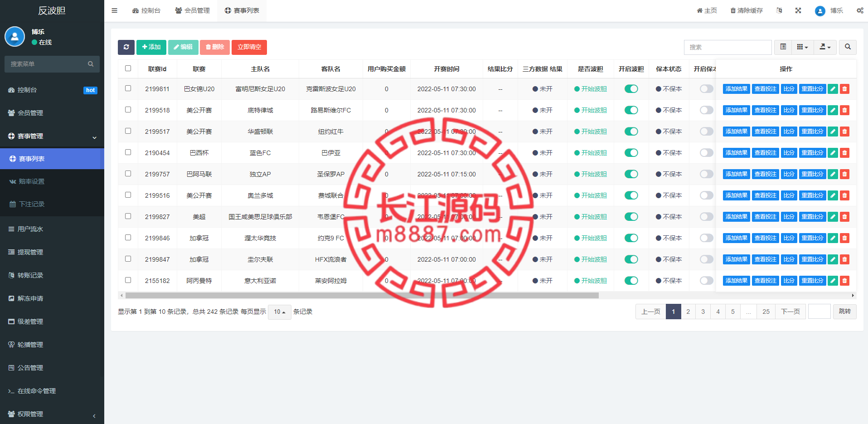Expand the 赛事管理 sidebar menu
The width and height of the screenshot is (868, 424).
(52, 136)
